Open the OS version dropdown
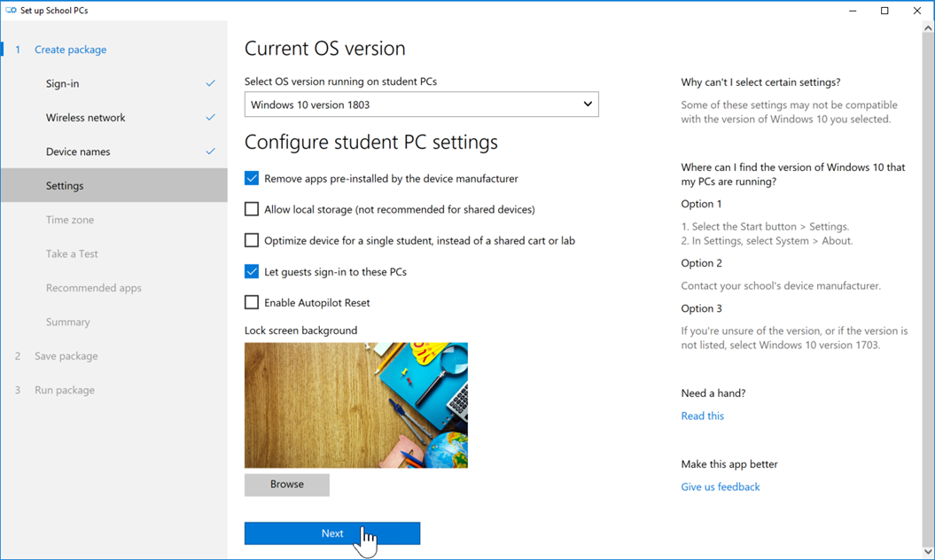 [x=421, y=105]
